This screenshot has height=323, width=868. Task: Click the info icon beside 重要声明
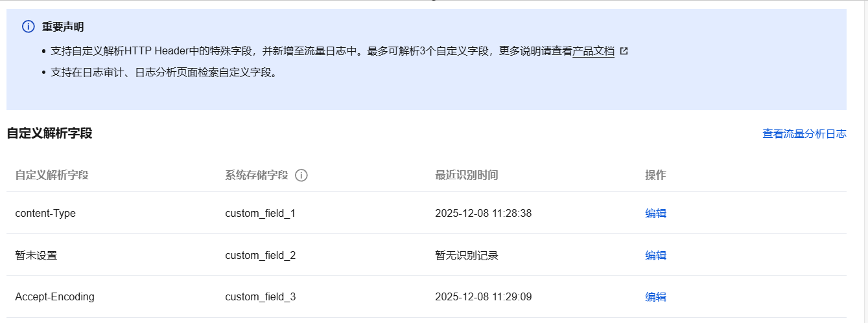(x=28, y=27)
